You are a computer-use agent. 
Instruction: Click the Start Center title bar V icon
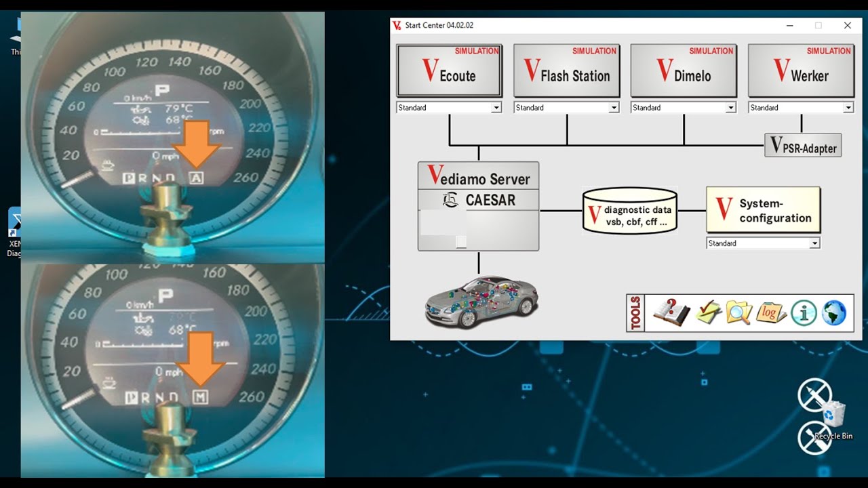(x=397, y=26)
